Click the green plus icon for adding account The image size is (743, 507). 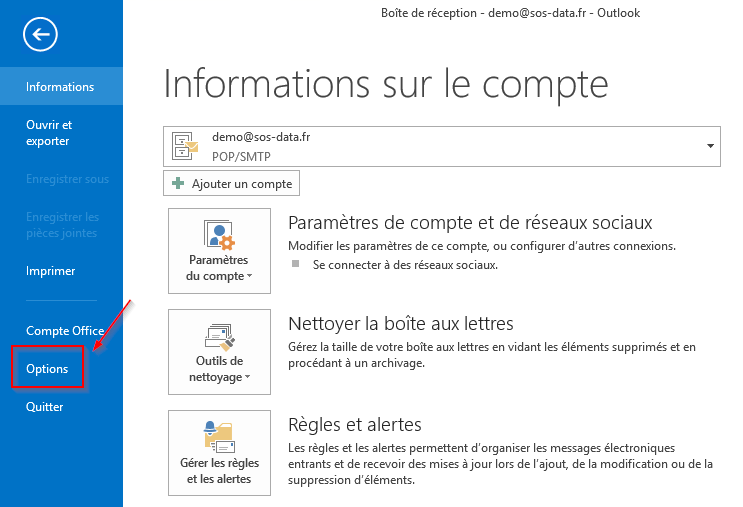[178, 184]
